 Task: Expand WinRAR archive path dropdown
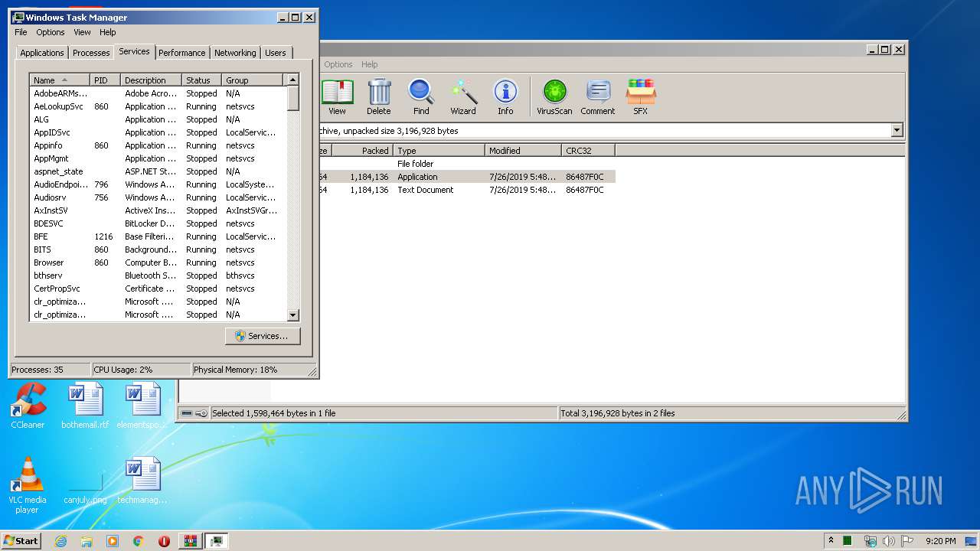897,131
